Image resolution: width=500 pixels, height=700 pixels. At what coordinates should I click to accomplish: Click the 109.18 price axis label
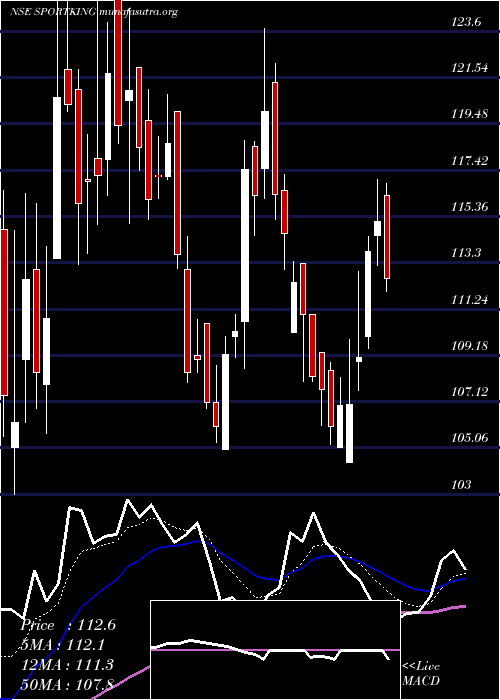tap(469, 346)
